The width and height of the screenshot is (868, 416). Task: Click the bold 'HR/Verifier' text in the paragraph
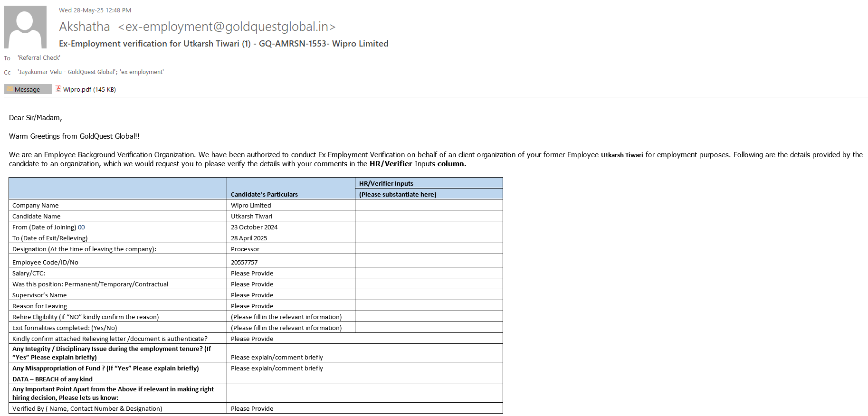391,164
